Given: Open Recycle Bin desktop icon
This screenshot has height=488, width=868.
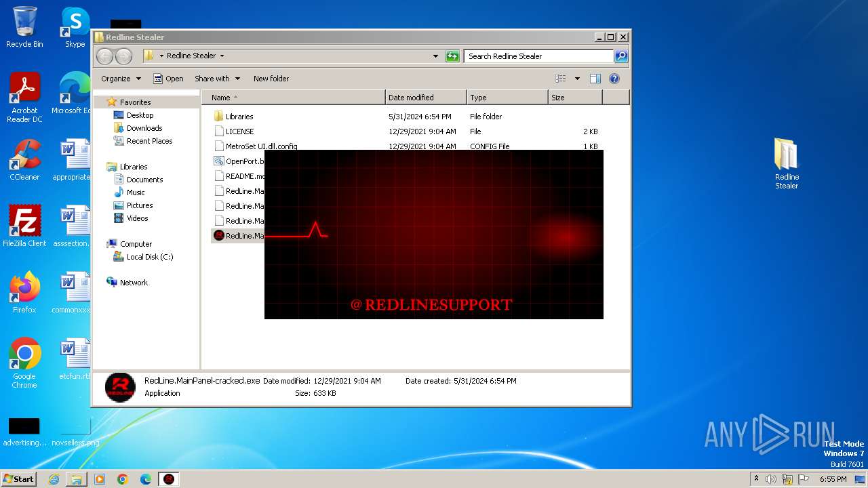Looking at the screenshot, I should coord(24,27).
